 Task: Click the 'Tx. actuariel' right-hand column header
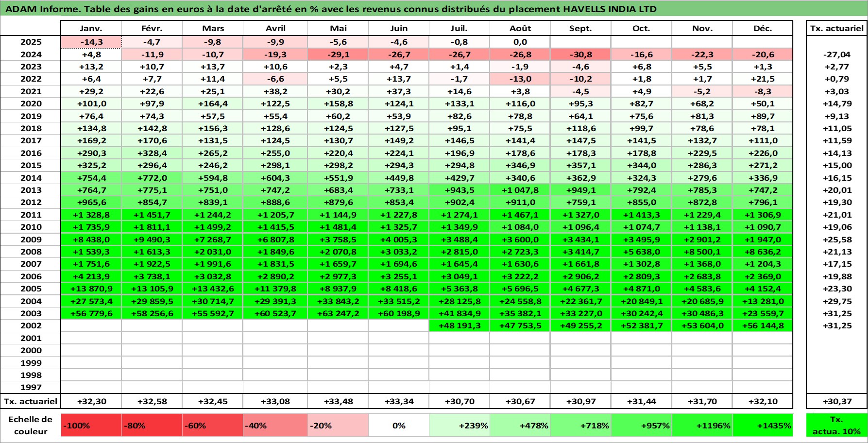(x=836, y=28)
